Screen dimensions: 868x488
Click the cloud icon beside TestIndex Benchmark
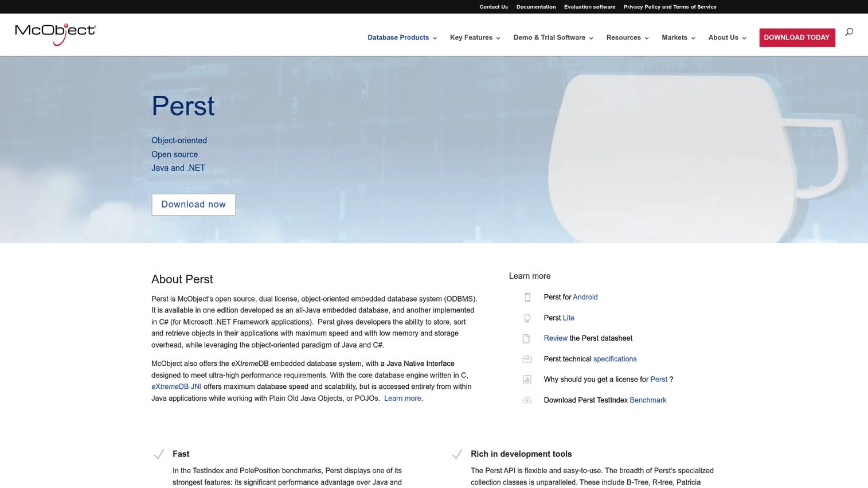click(527, 400)
